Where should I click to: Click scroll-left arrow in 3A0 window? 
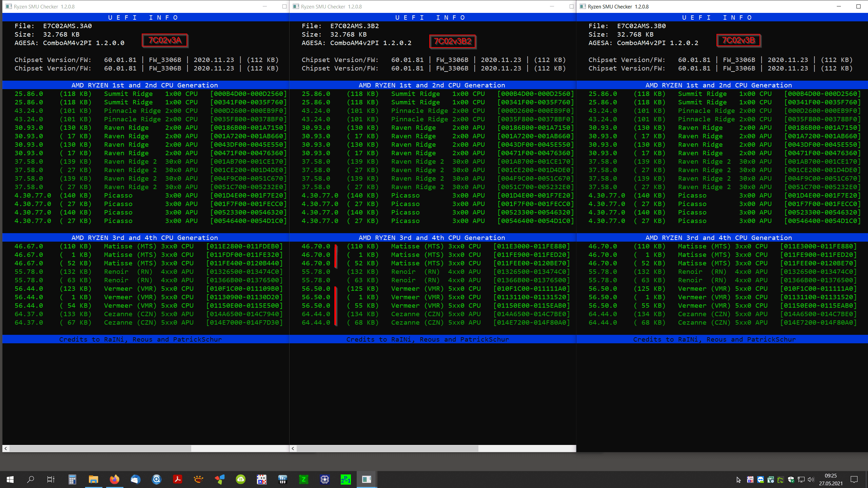pyautogui.click(x=6, y=448)
